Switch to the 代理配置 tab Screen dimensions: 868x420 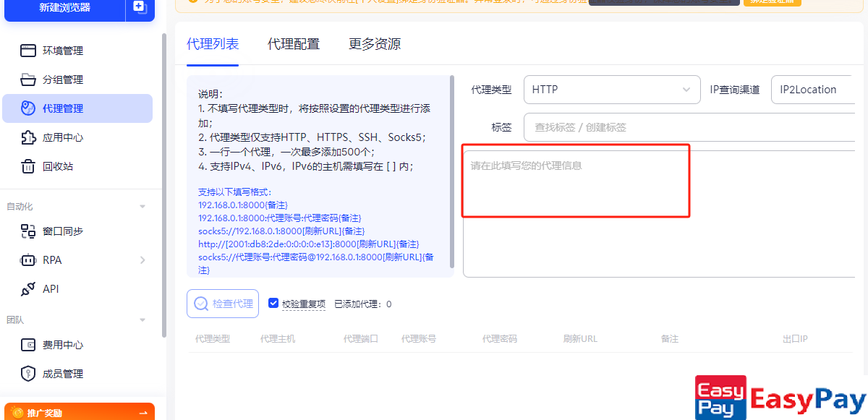point(293,44)
